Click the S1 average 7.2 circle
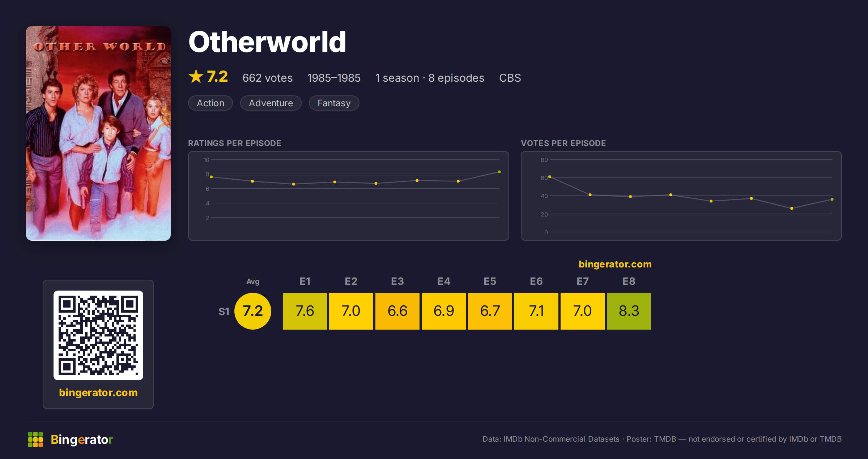The image size is (868, 459). 253,311
